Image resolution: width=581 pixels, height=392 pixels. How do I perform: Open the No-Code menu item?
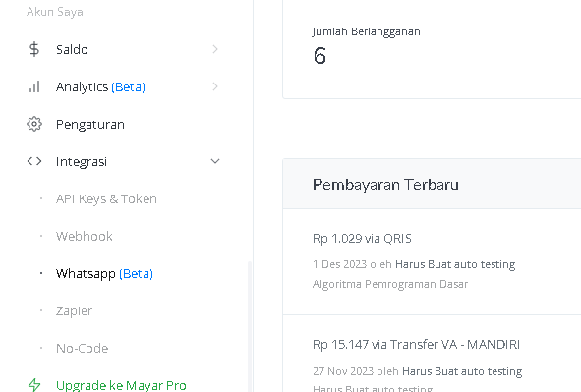coord(82,349)
